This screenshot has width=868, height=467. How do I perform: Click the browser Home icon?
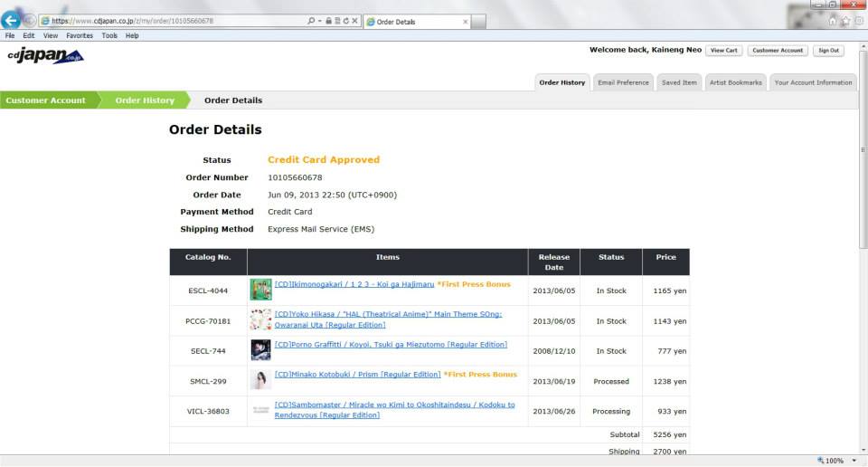click(832, 21)
